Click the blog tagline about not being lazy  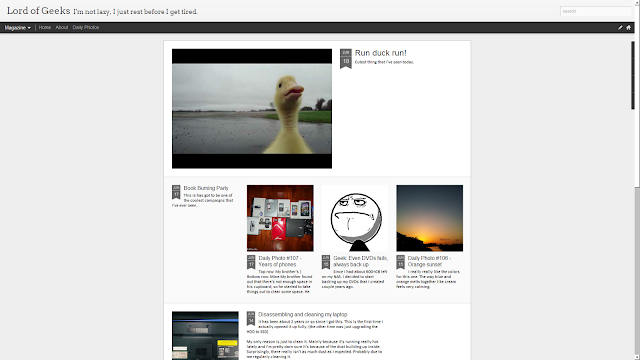click(x=136, y=12)
